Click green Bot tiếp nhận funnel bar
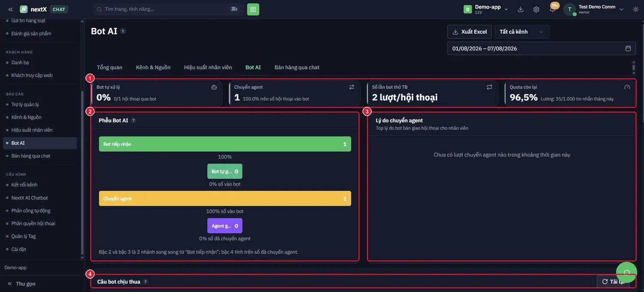Image resolution: width=644 pixels, height=292 pixels. click(x=225, y=144)
